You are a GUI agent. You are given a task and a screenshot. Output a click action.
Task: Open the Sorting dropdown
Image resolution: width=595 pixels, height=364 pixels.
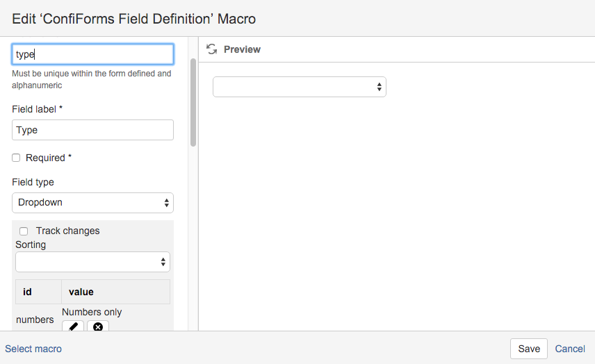pyautogui.click(x=92, y=262)
